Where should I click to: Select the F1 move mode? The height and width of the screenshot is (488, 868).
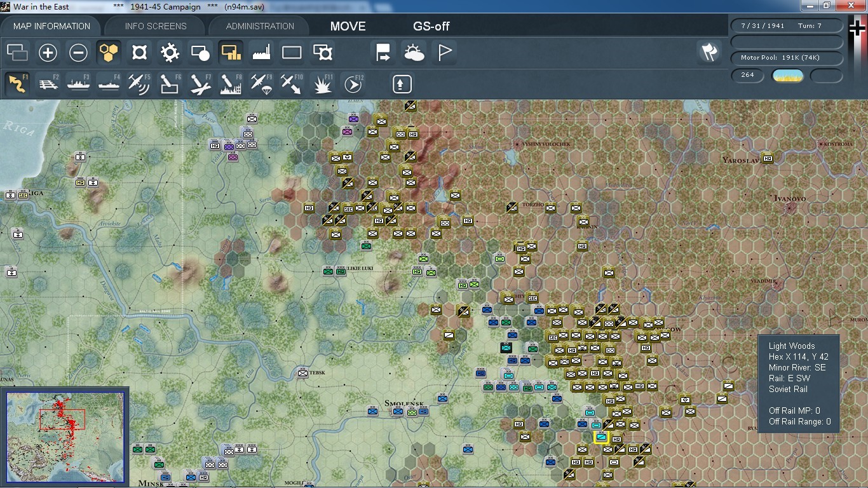pos(17,83)
